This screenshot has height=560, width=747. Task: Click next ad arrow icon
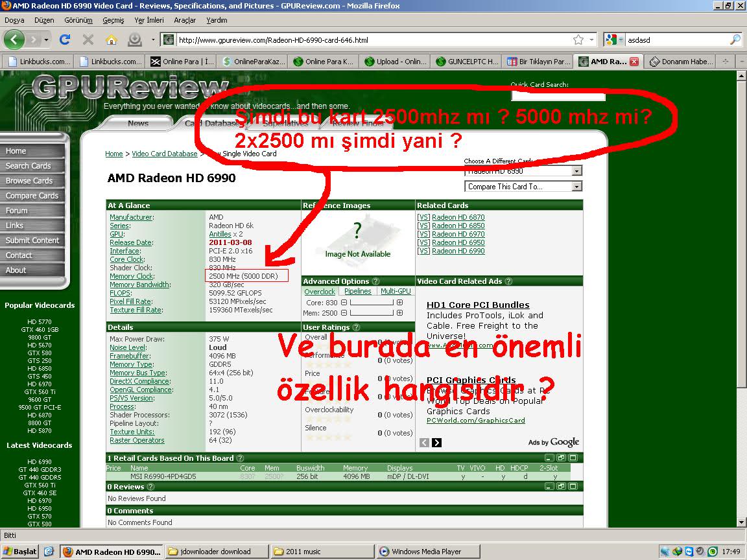[436, 443]
